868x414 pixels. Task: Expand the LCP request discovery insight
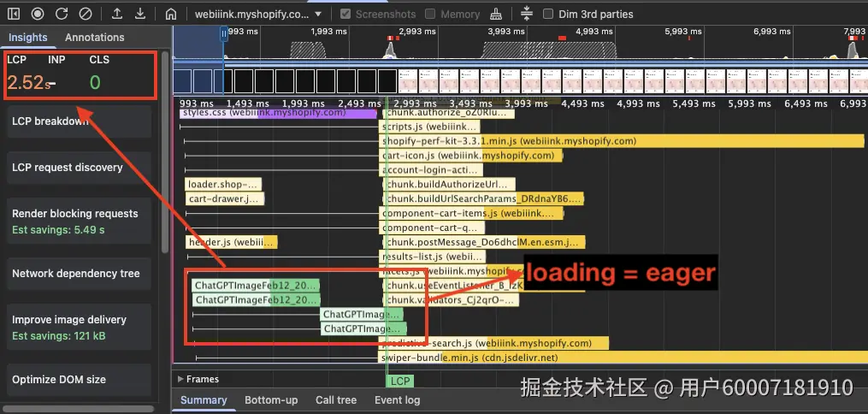click(x=80, y=167)
